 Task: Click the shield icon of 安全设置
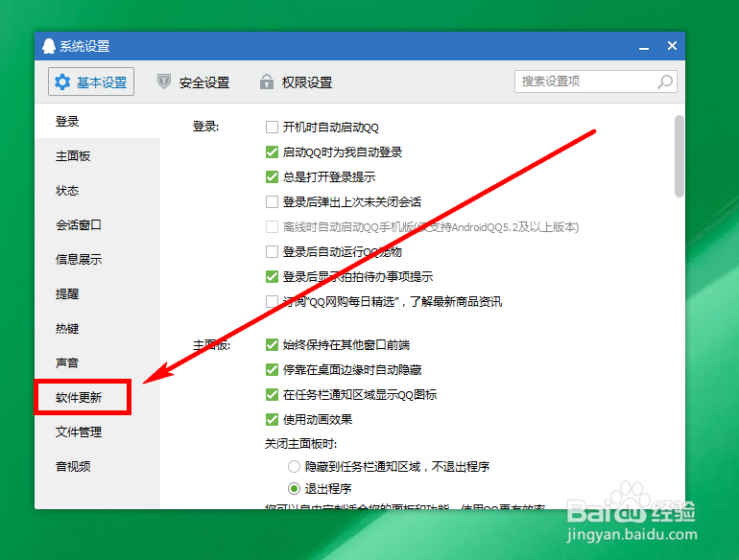point(163,82)
